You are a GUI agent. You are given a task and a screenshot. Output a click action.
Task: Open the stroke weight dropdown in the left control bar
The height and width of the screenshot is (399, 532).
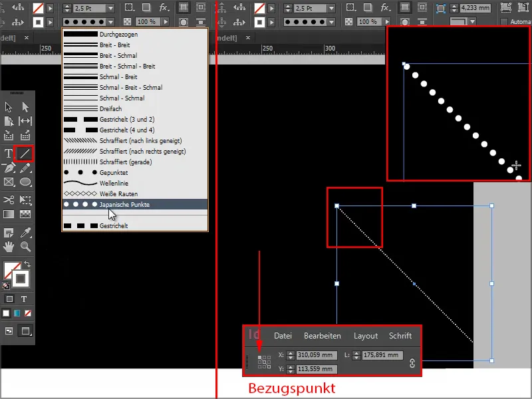point(110,8)
